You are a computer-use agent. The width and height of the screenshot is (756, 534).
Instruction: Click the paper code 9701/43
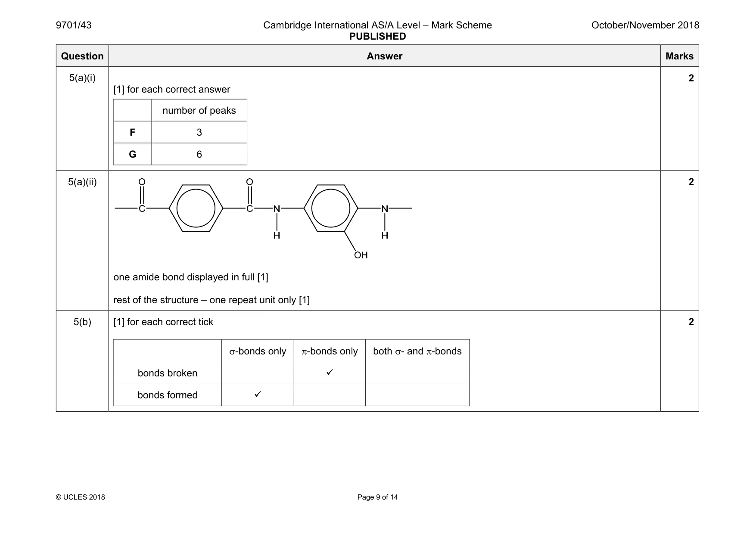point(74,25)
